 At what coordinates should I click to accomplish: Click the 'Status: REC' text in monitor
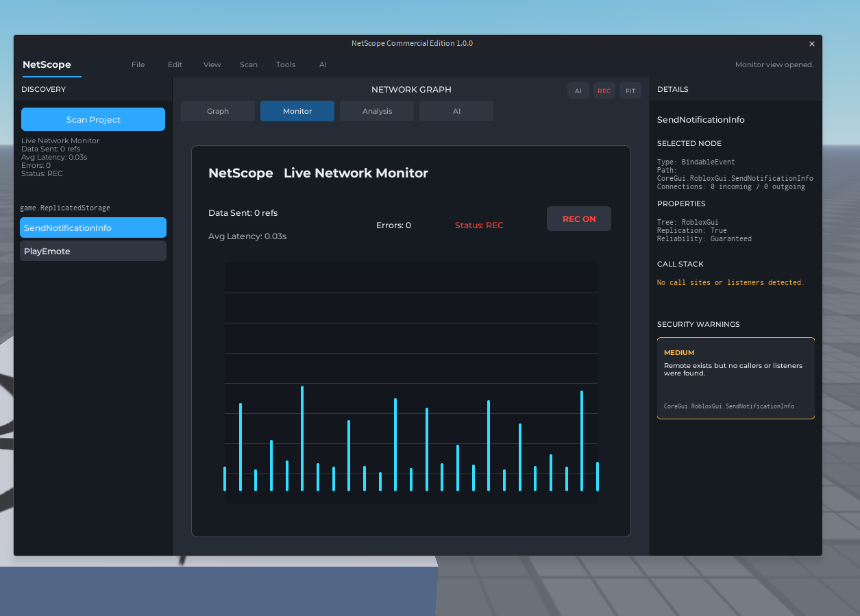pyautogui.click(x=479, y=225)
